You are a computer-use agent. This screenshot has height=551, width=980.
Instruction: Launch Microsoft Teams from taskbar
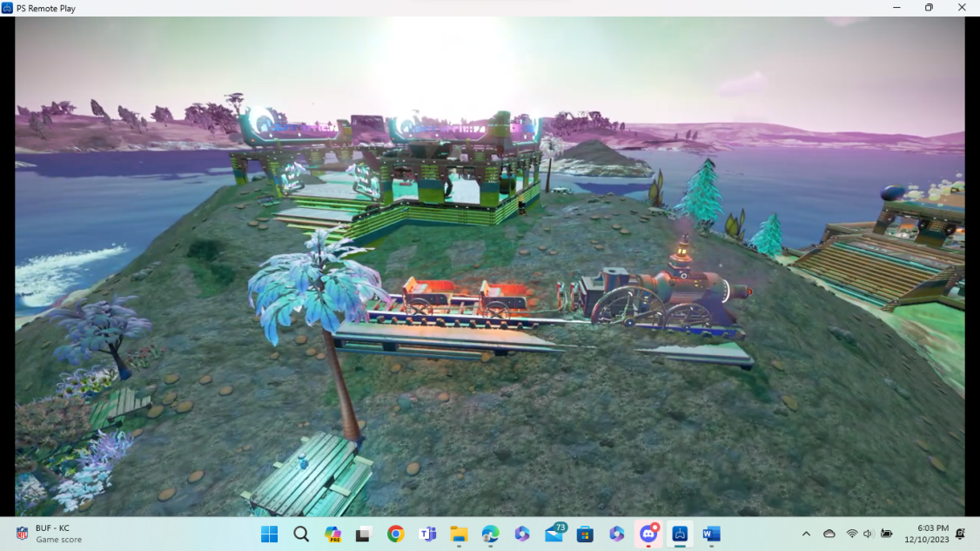(x=427, y=534)
